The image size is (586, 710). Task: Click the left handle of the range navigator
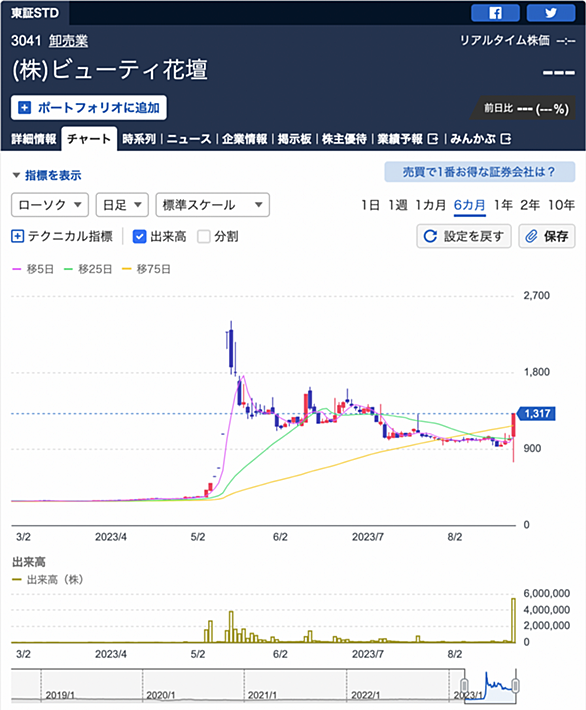(x=464, y=685)
